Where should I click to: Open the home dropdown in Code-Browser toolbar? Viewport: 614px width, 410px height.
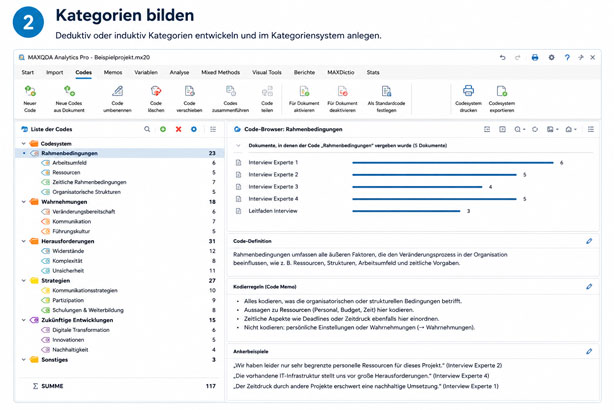coord(571,129)
